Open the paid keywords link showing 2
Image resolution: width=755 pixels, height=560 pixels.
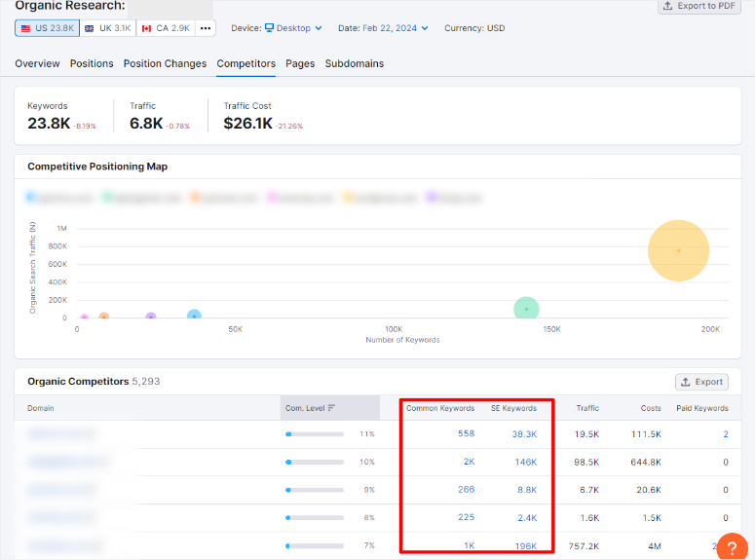726,433
